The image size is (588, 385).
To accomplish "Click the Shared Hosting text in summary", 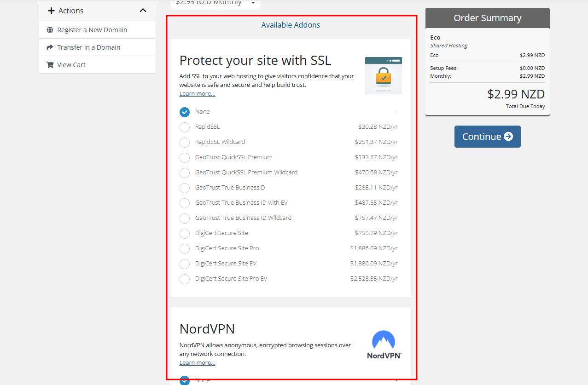I will point(449,46).
